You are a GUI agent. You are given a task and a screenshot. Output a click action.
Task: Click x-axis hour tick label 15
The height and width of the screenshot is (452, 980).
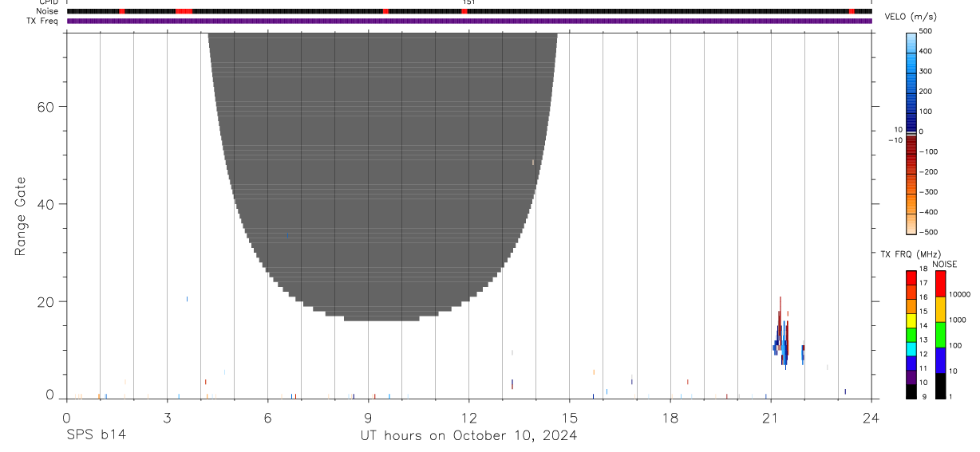[x=569, y=417]
